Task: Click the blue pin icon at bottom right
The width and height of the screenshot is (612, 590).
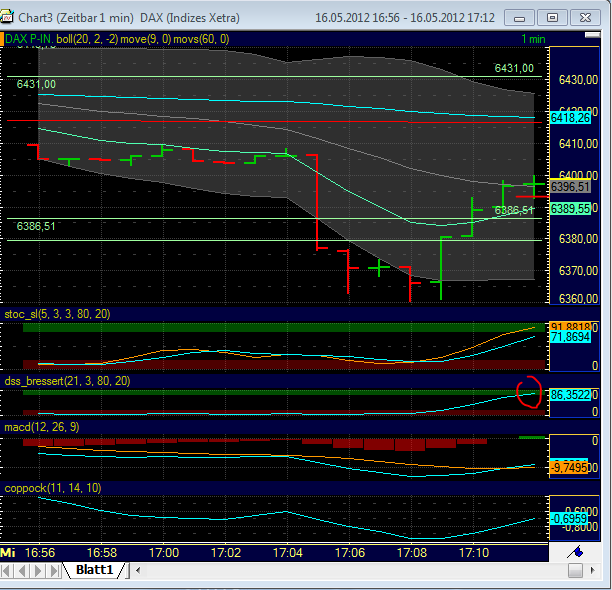Action: tap(575, 552)
